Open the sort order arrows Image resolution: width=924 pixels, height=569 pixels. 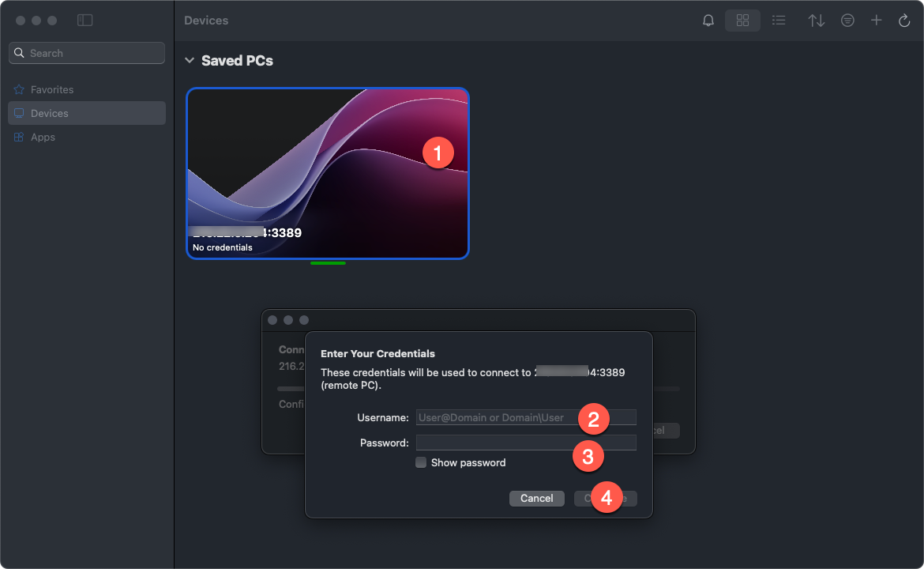(816, 21)
